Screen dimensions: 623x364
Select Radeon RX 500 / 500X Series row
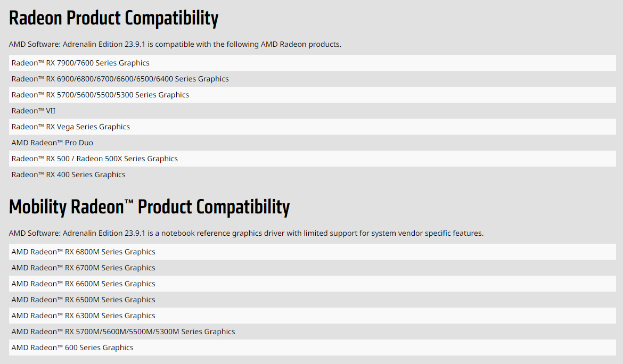94,159
